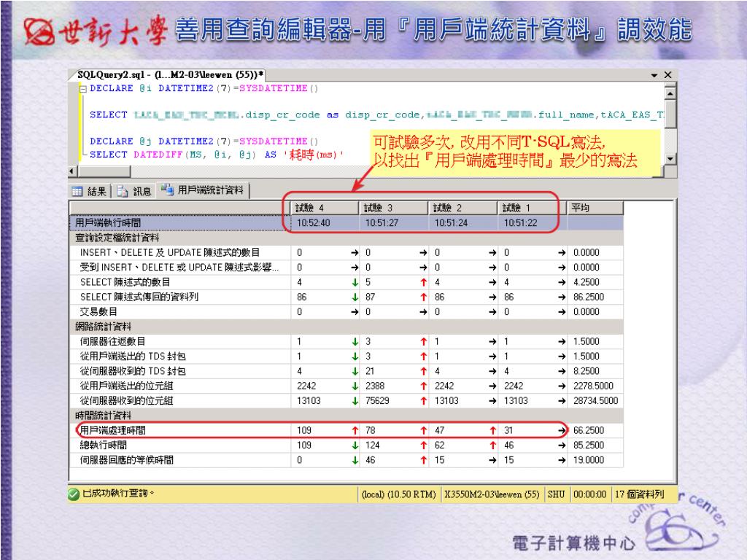Viewport: 747px width, 560px height.
Task: Select the 從用戶端送出的位元組 row label
Action: [x=126, y=386]
